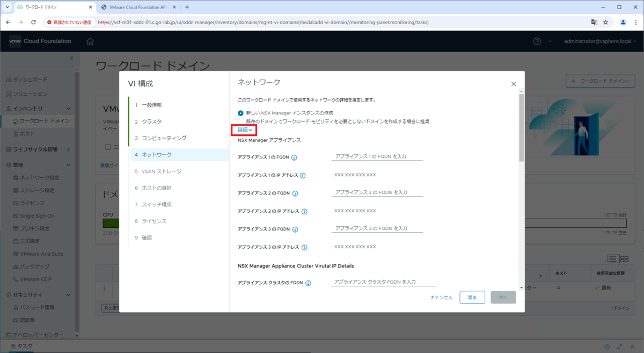Open the row actions three-dot icon in the domain table

[105, 287]
